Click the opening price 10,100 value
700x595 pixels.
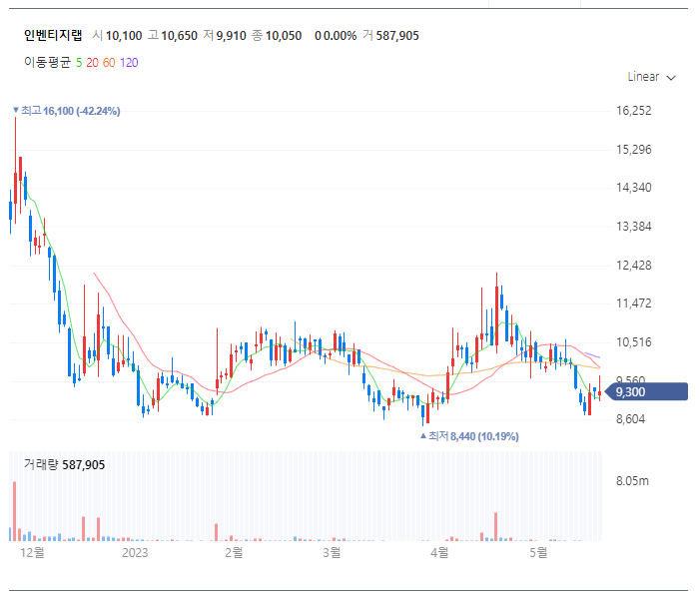124,36
